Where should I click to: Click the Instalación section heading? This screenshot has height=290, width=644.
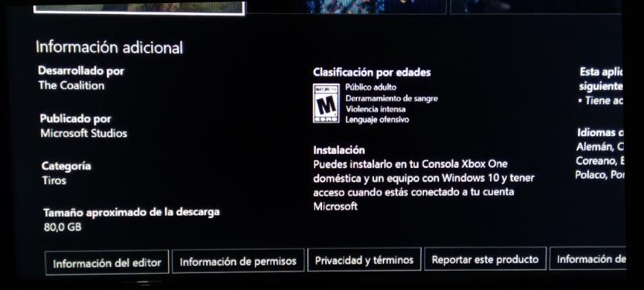[339, 150]
